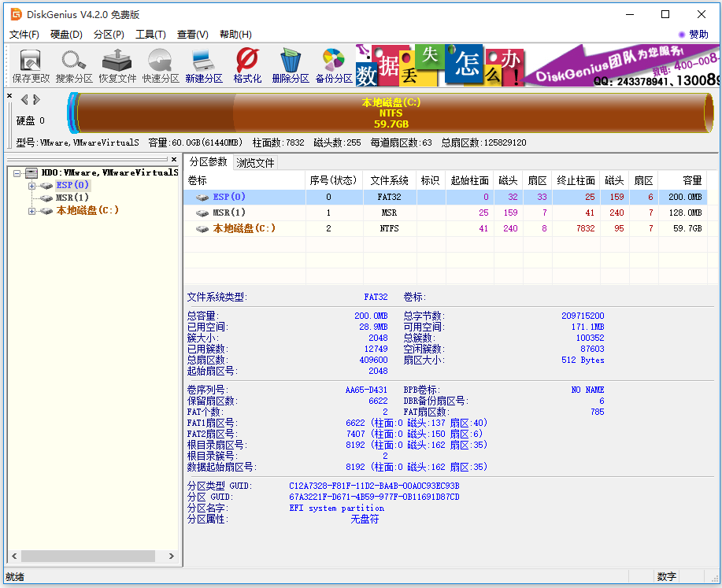Go to next disk with right arrow
The width and height of the screenshot is (722, 588).
coord(36,99)
